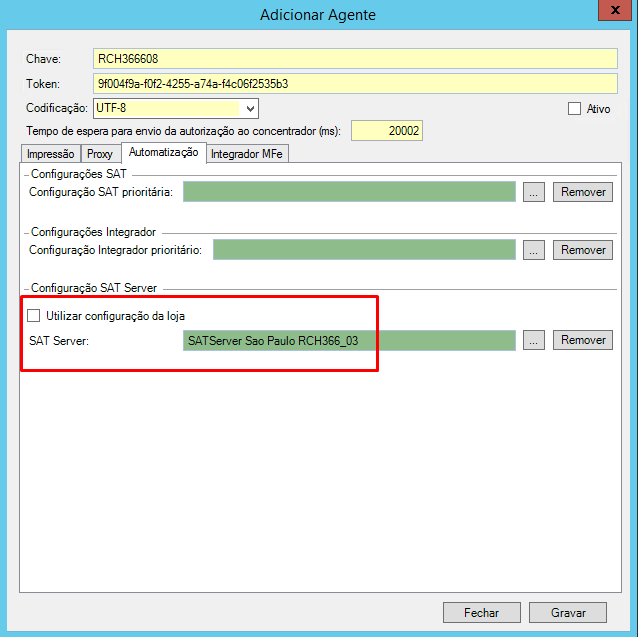Viewport: 638px width, 637px height.
Task: Focus the Token text field
Action: click(x=355, y=84)
